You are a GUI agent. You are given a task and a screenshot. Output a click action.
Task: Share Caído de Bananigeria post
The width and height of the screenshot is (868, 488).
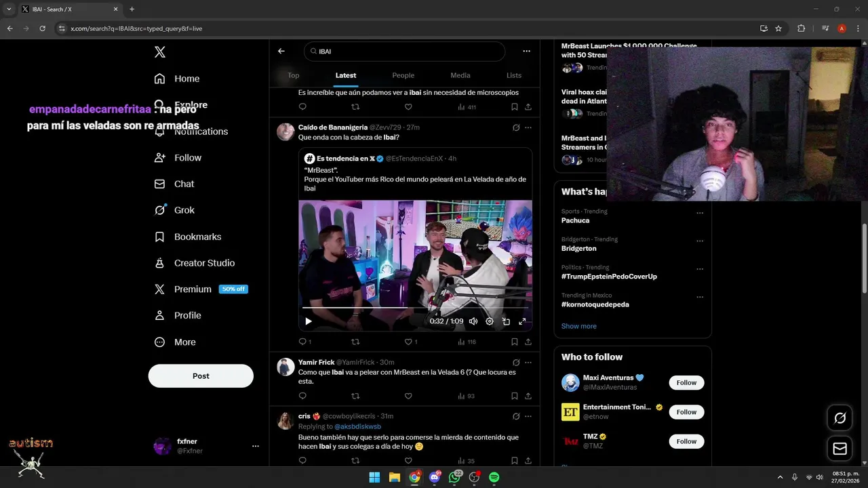click(528, 342)
